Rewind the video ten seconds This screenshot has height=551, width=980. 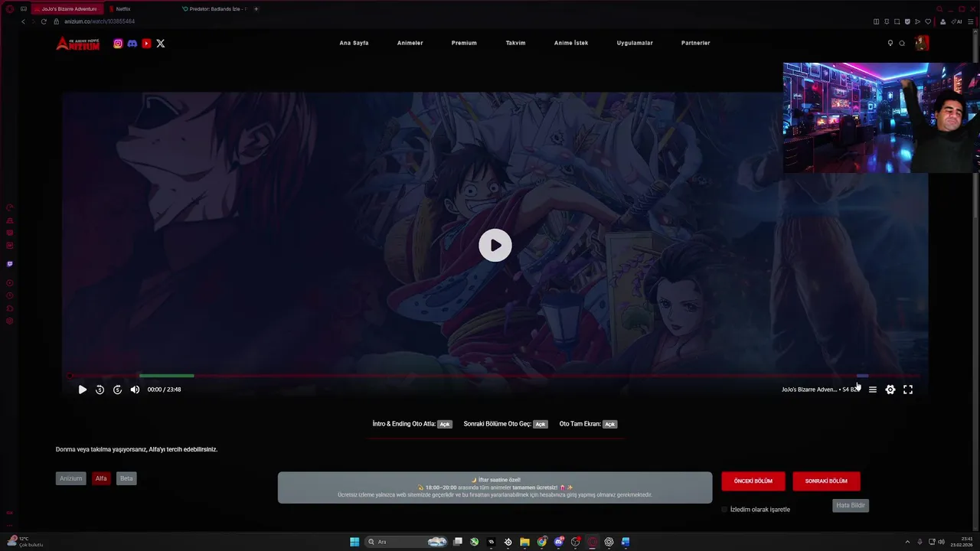pos(100,390)
